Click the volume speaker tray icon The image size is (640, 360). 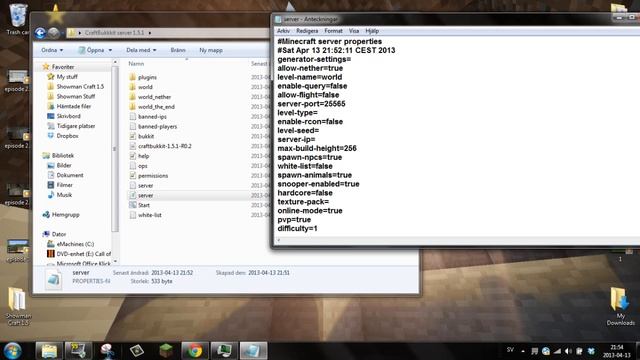(x=568, y=351)
